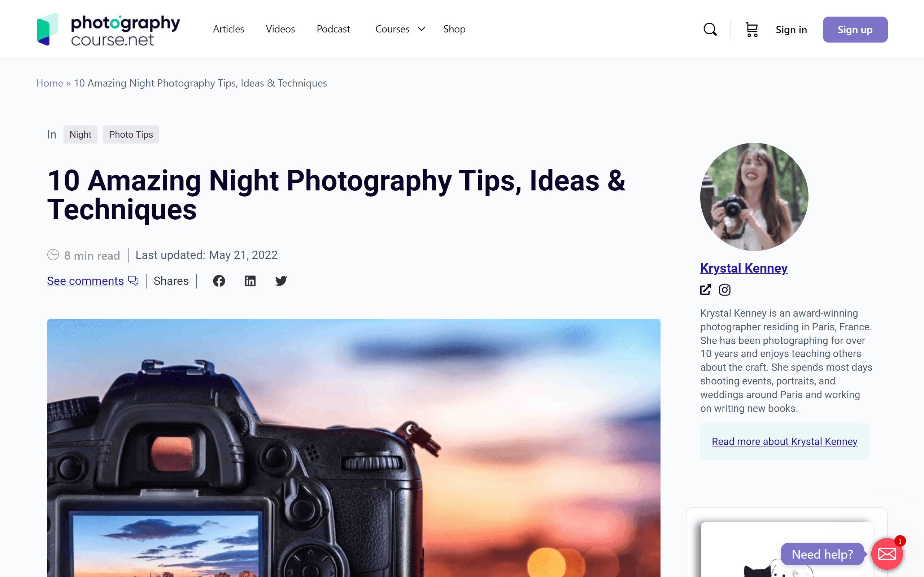Open the search magnifier icon
Image resolution: width=924 pixels, height=577 pixels.
point(710,29)
